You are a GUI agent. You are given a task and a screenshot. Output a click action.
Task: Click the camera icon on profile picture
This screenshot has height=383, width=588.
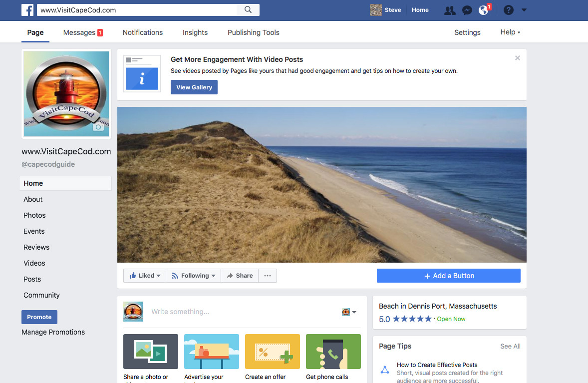point(98,127)
